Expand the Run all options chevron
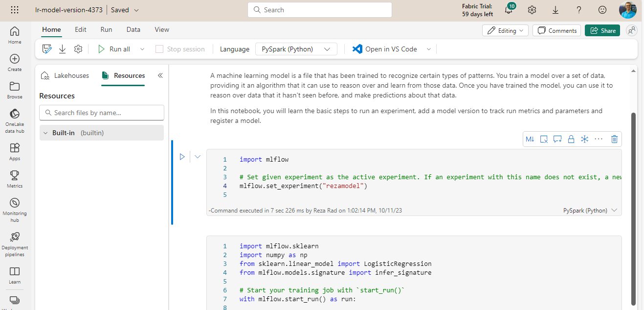This screenshot has height=310, width=644. point(142,48)
